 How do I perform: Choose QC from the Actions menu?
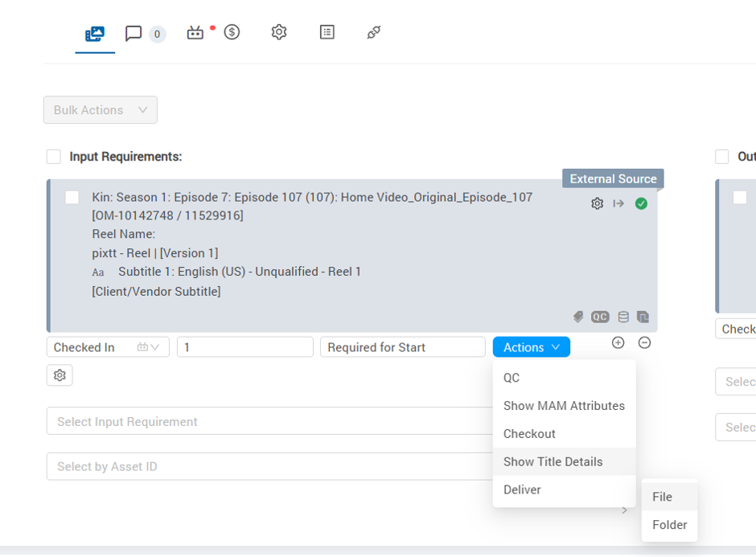point(564,378)
